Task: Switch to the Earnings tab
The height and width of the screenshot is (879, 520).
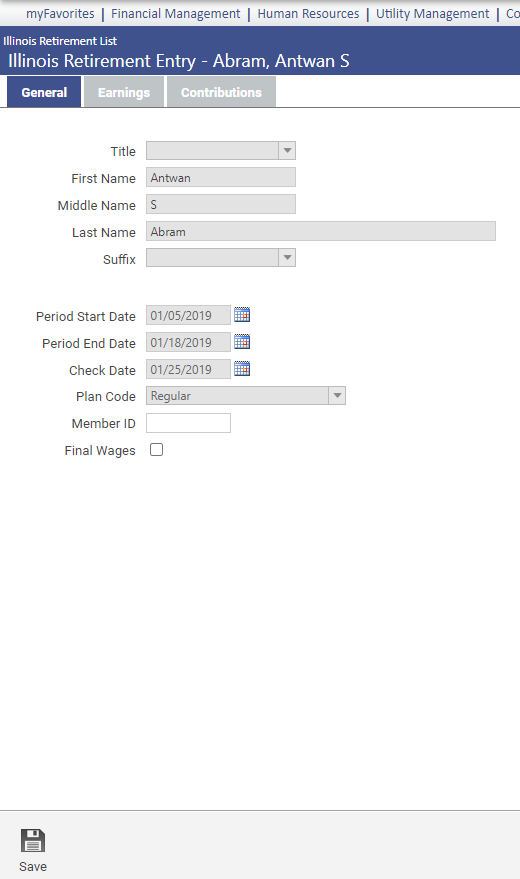Action: point(124,92)
